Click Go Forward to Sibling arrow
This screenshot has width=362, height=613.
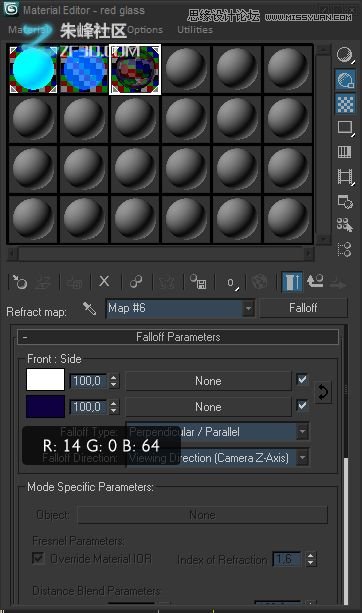pos(337,283)
